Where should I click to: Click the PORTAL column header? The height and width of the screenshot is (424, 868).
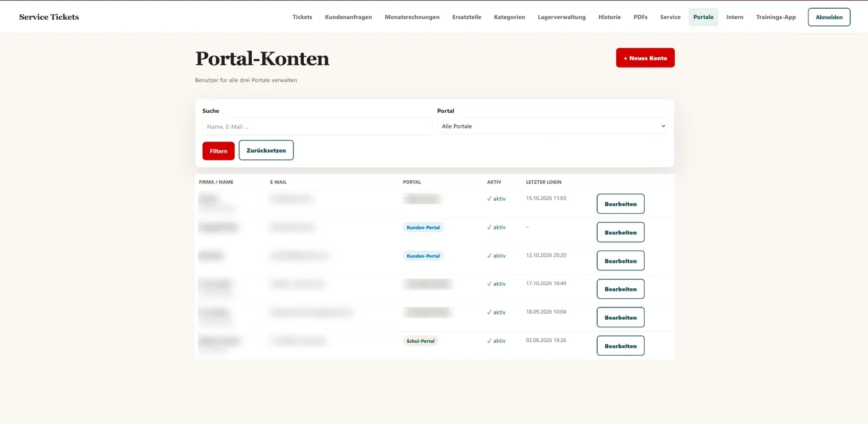click(412, 182)
